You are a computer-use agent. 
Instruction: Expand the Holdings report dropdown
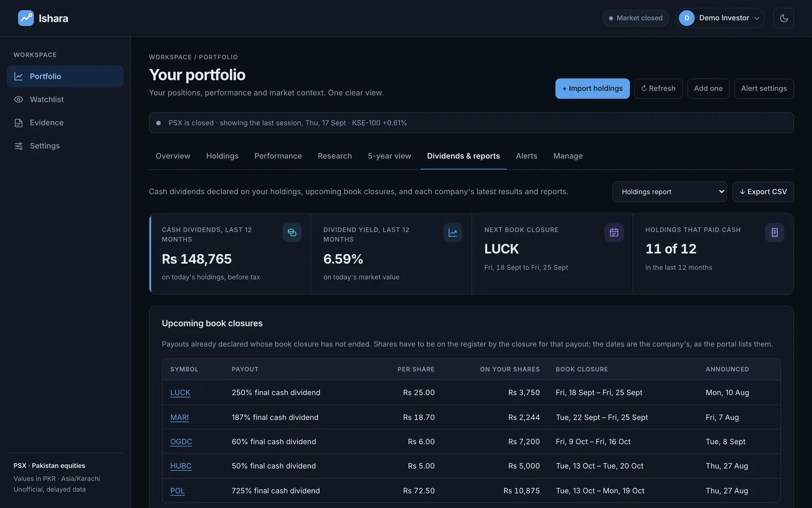669,192
